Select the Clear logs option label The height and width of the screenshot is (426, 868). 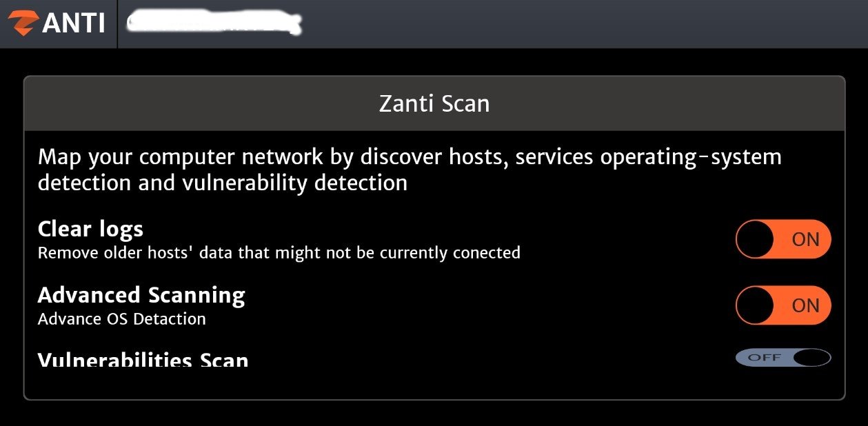click(90, 229)
